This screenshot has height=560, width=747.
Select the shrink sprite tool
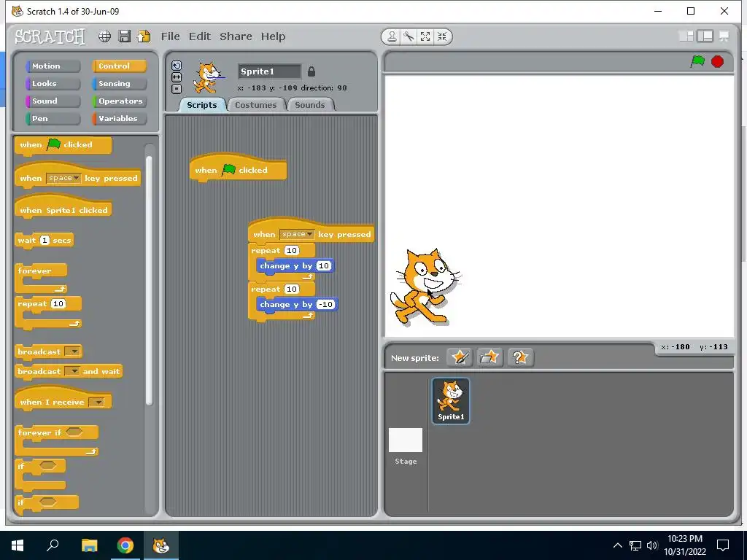[x=442, y=36]
